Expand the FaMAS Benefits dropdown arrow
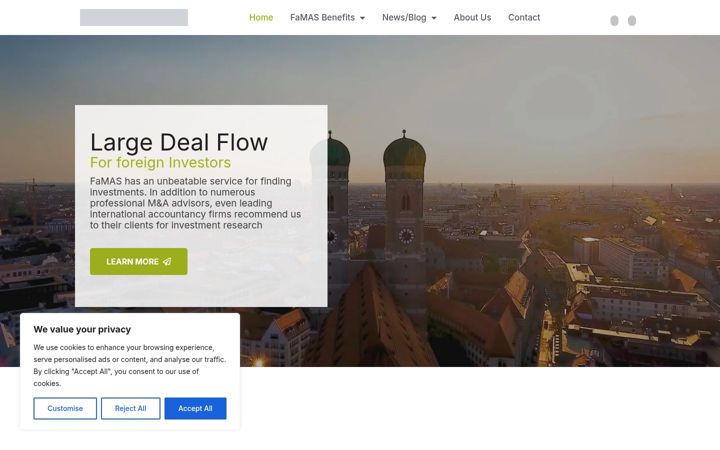720x450 pixels. point(362,18)
